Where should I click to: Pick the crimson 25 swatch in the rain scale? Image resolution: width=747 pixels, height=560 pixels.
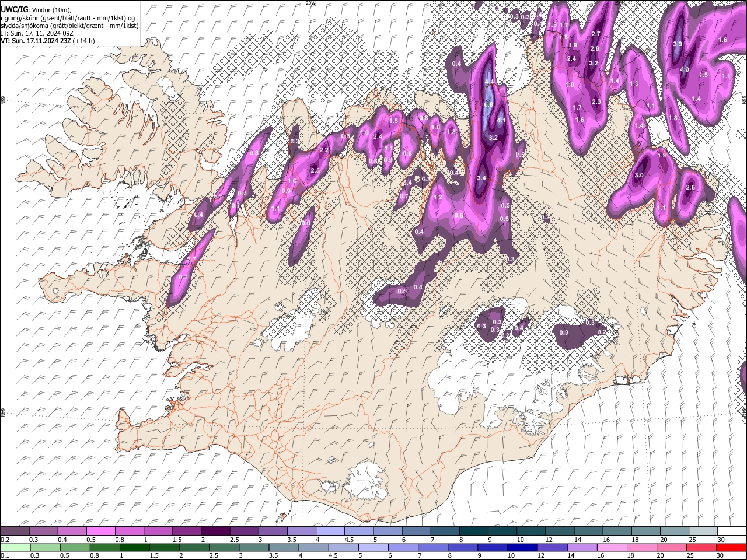click(702, 547)
